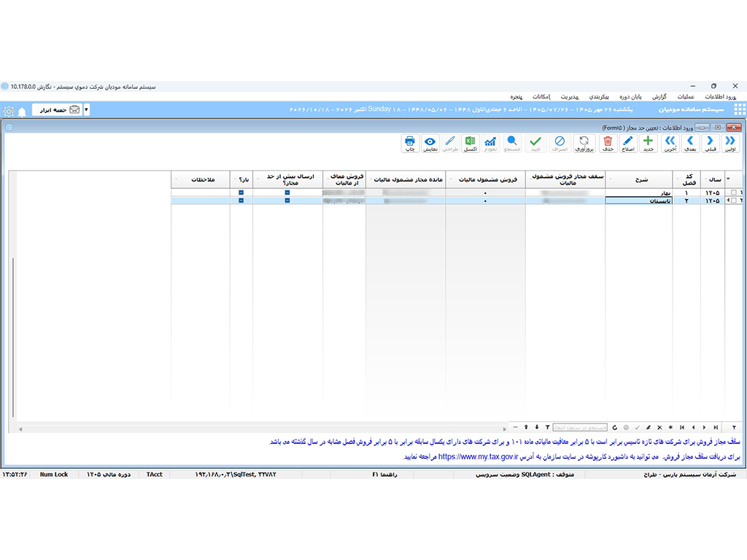
Task: Open the پایان دوره menu
Action: click(630, 97)
